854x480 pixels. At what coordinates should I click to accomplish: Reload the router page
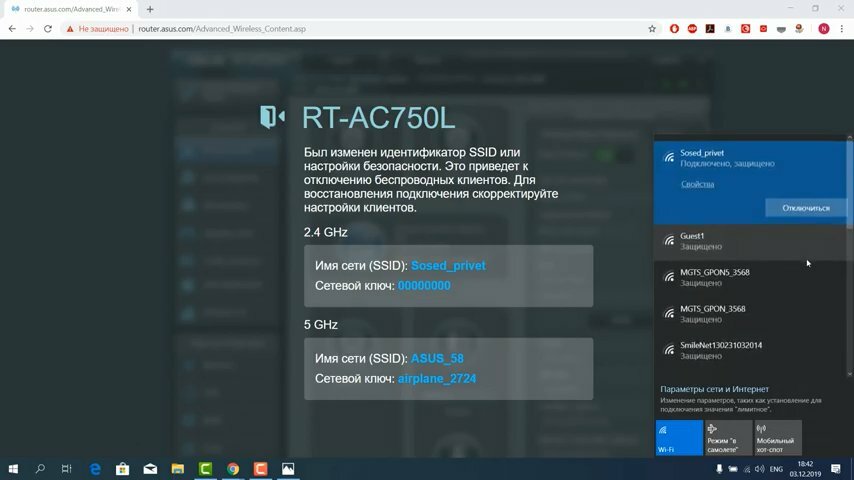(48, 29)
